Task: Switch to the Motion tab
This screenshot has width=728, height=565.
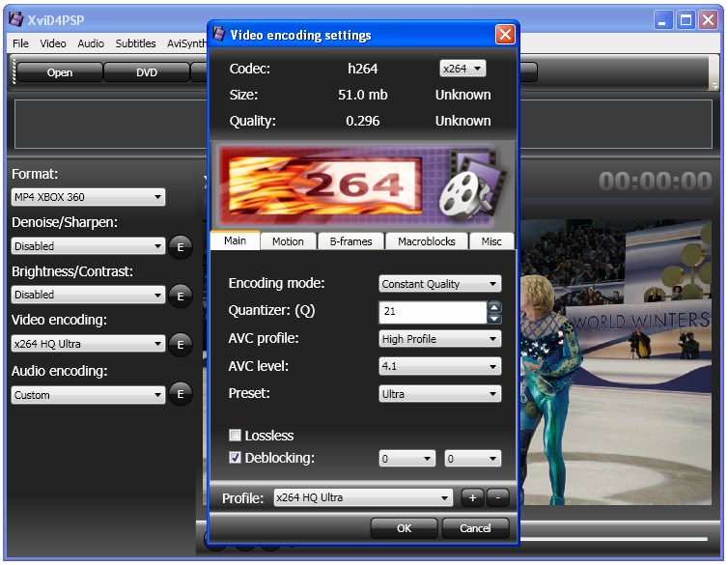Action: coord(288,241)
